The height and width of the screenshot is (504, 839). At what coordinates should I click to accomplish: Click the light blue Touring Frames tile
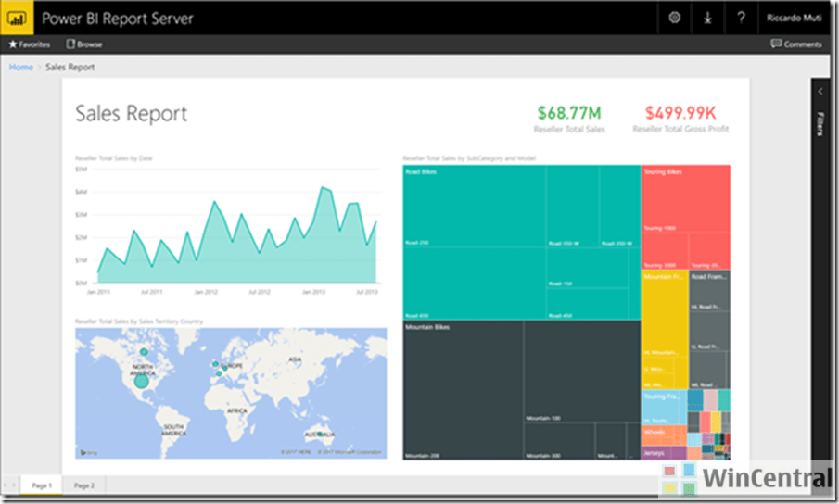click(664, 408)
